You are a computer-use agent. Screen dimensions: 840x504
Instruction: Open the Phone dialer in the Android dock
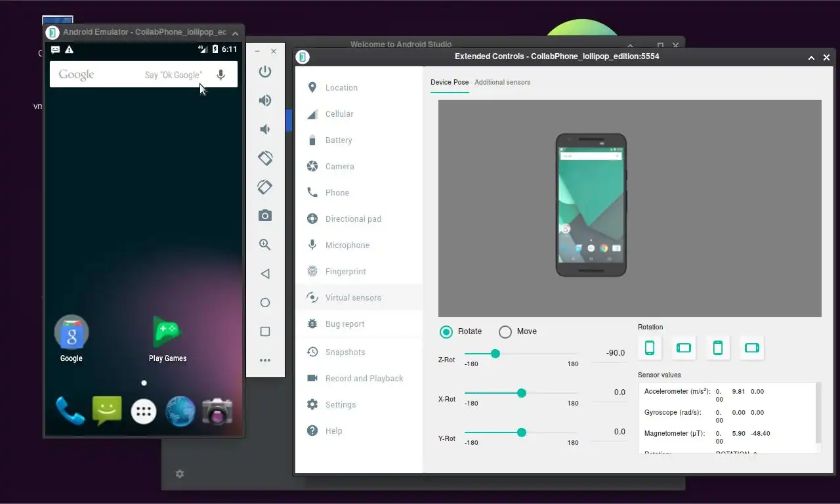pos(70,411)
